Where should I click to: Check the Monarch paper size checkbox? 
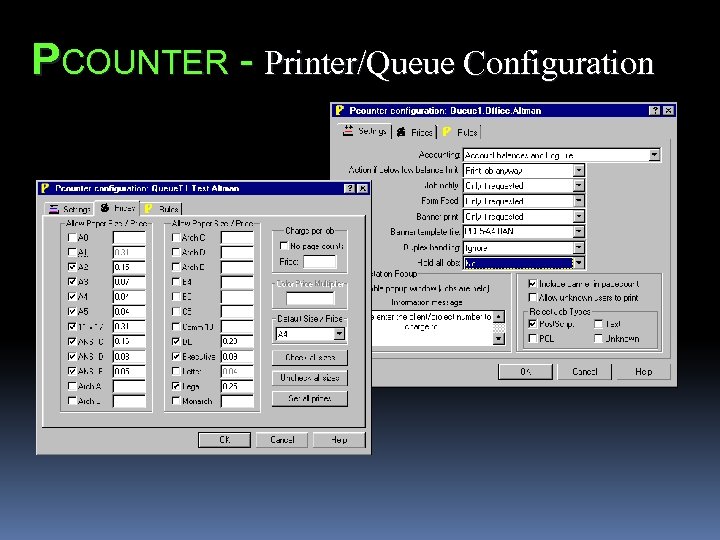(176, 401)
